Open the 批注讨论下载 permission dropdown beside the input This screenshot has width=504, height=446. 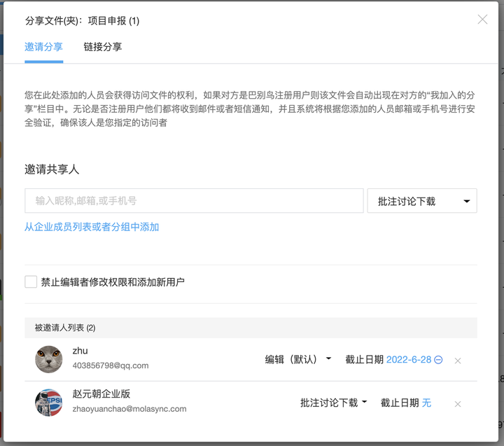(422, 201)
